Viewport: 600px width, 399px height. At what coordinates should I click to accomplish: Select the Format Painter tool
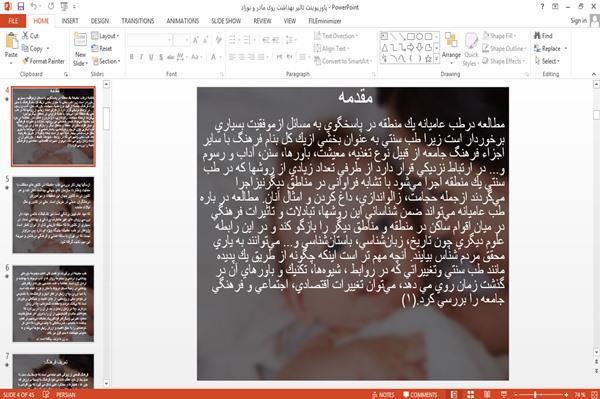tap(43, 61)
